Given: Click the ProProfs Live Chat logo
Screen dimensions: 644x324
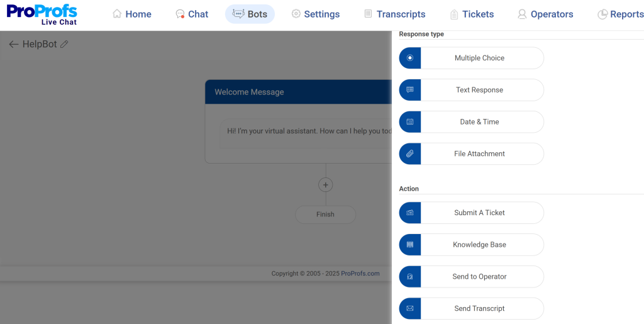Looking at the screenshot, I should [42, 14].
